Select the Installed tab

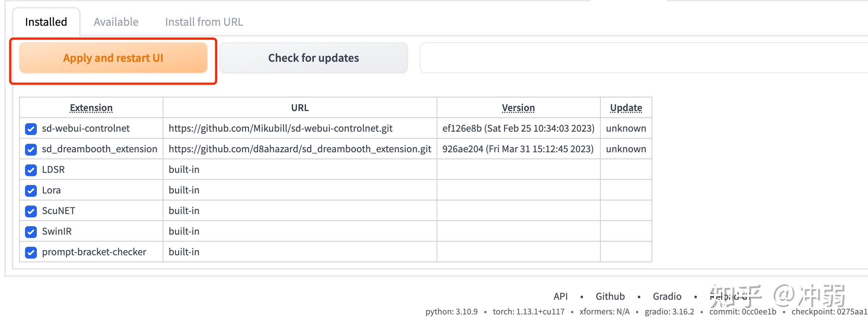tap(46, 22)
